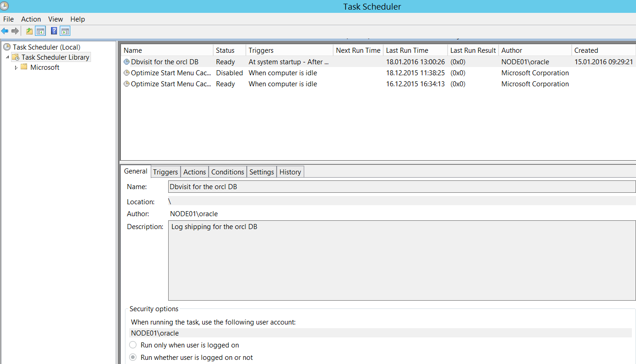Open the Action menu
The height and width of the screenshot is (364, 636).
pyautogui.click(x=31, y=19)
